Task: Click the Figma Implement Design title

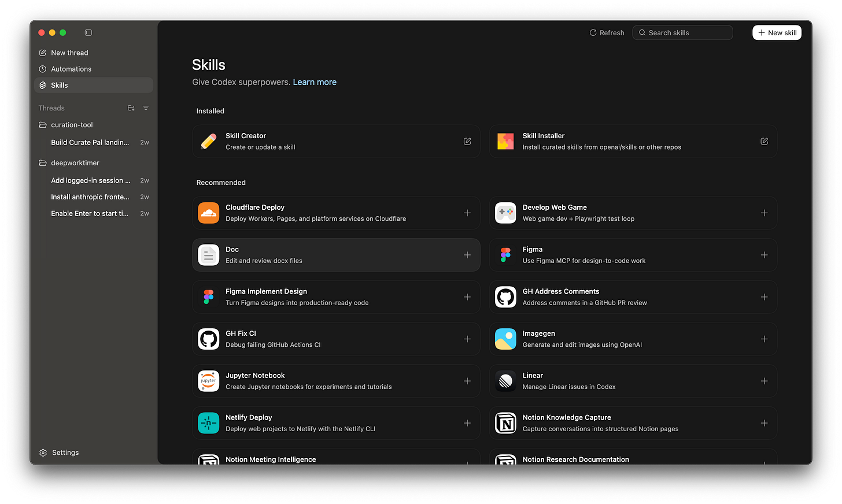Action: click(x=266, y=291)
